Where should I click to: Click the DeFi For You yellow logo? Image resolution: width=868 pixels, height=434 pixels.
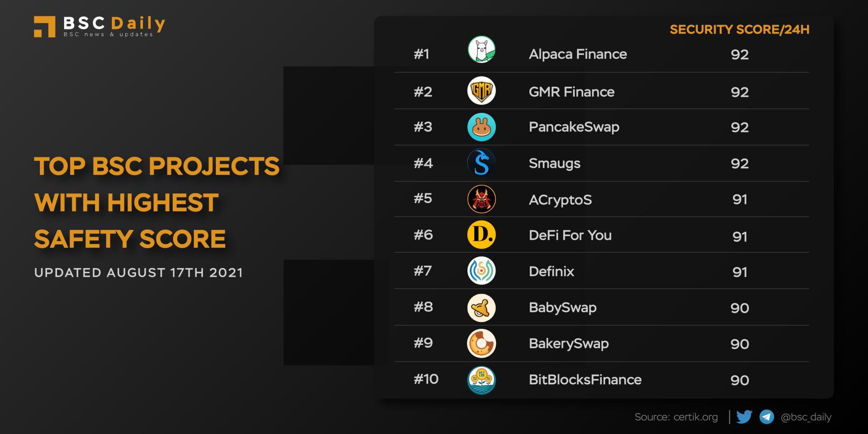click(x=481, y=235)
